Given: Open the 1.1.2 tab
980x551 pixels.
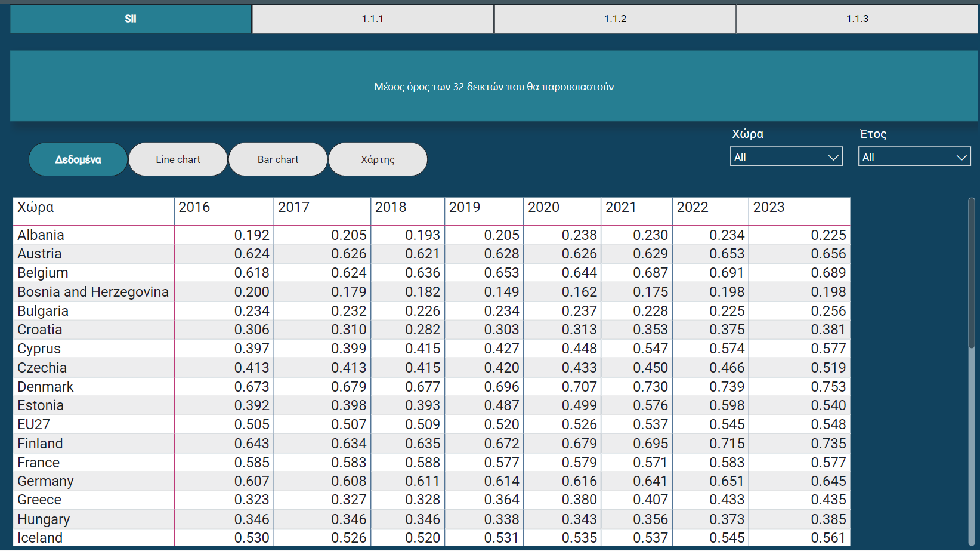Looking at the screenshot, I should 615,19.
